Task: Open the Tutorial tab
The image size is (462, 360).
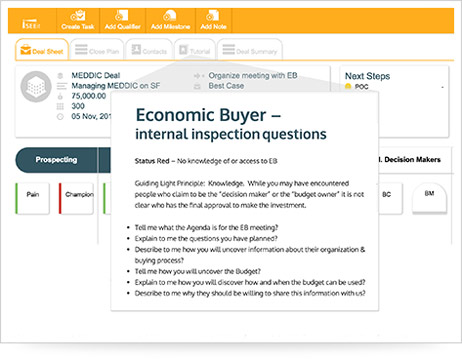Action: point(195,50)
